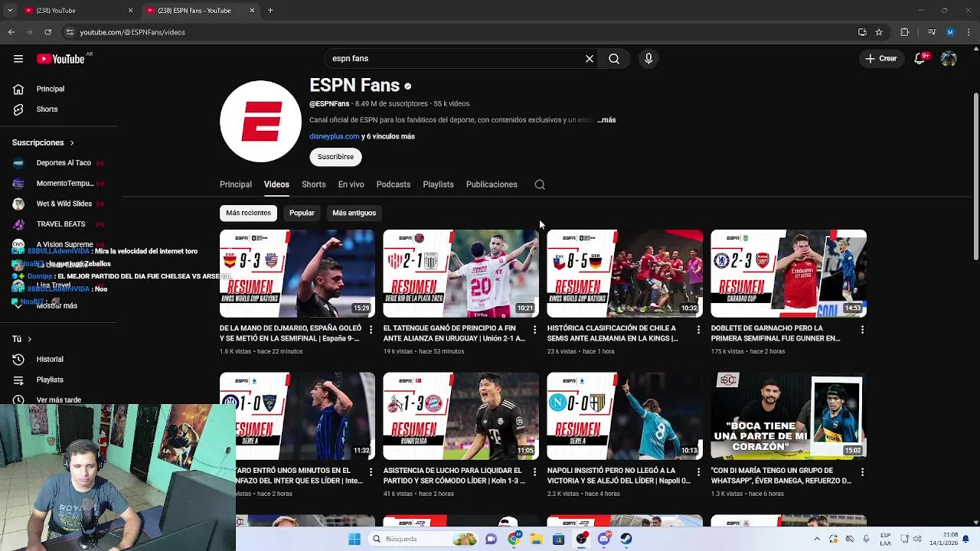Screen dimensions: 980x551
Task: Open Chrome's three-dot menu
Action: click(968, 32)
